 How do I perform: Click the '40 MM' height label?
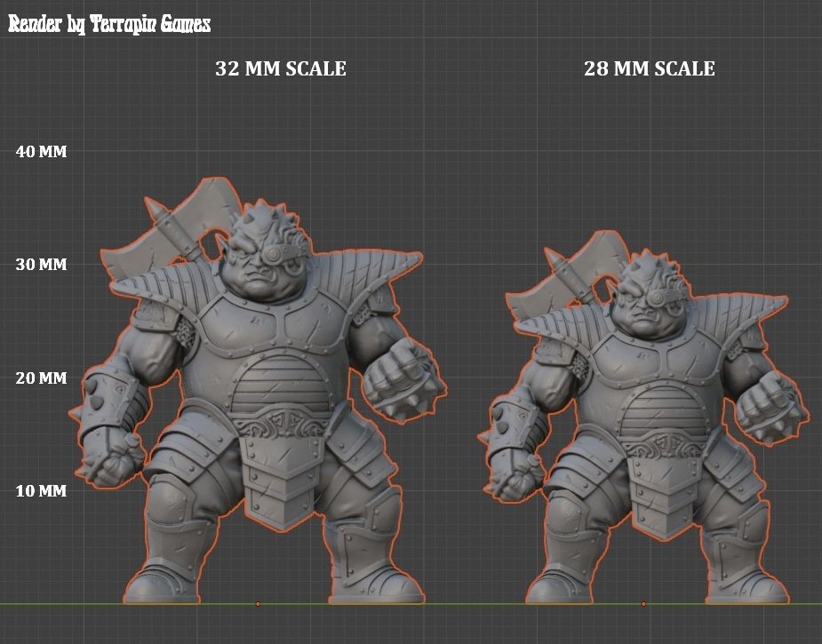coord(42,151)
